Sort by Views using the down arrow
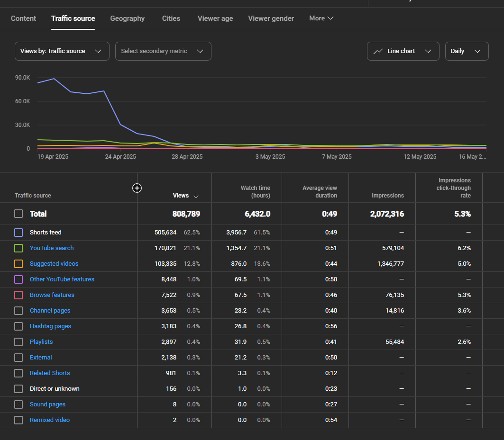Screen dimensions: 504x440 point(196,196)
